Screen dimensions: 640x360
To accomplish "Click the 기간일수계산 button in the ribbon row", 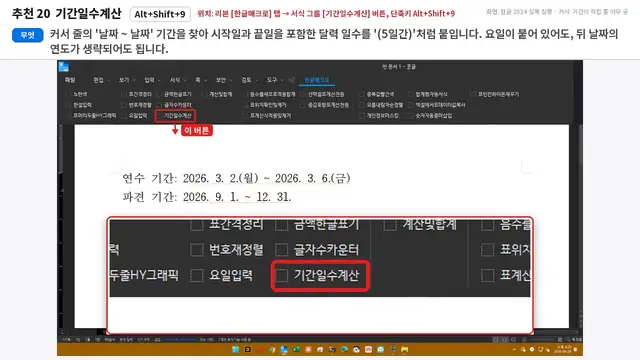I will click(176, 116).
